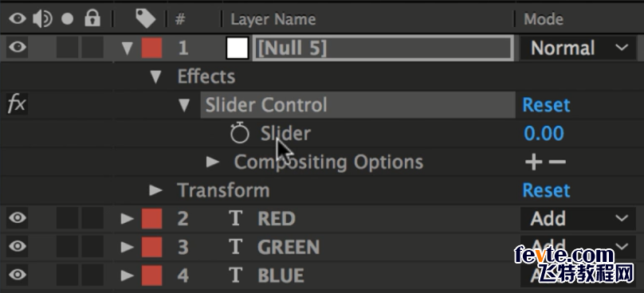Collapse the Effects group
The width and height of the screenshot is (644, 293).
tap(155, 76)
